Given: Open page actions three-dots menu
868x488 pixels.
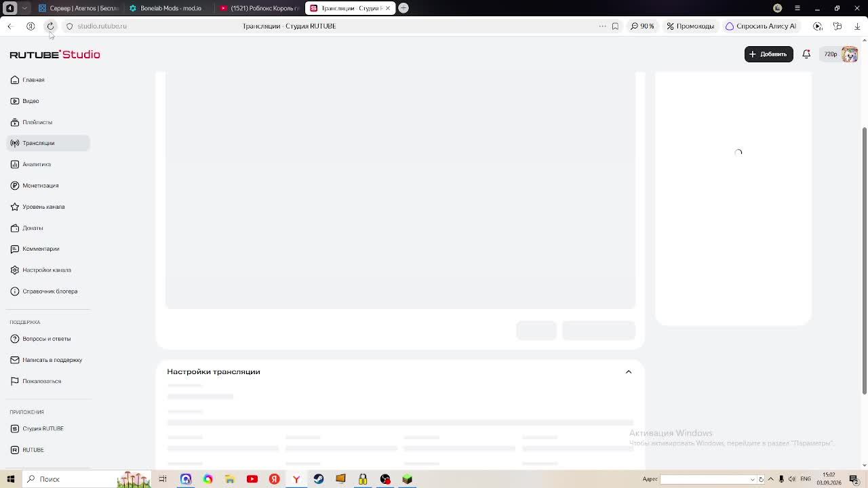Looking at the screenshot, I should (602, 26).
